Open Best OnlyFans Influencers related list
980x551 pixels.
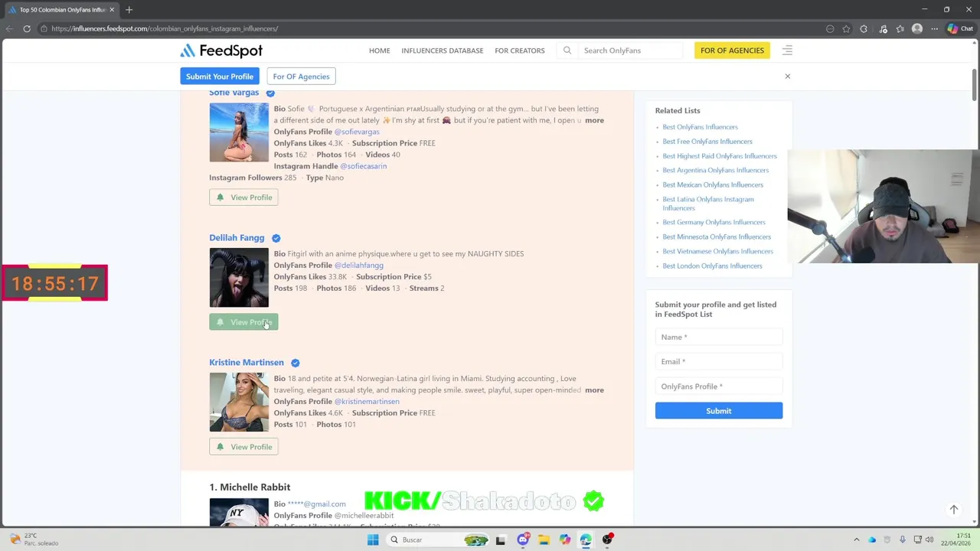[700, 127]
